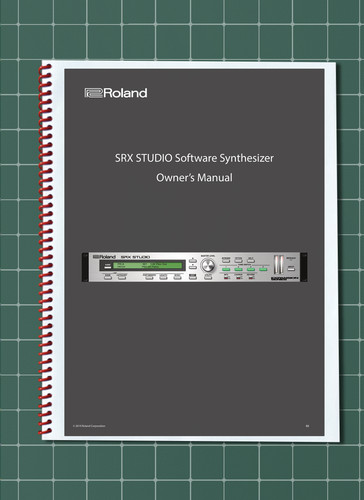Image resolution: width=364 pixels, height=500 pixels.
Task: Click the "SRX STUDIO Software Synthesizer" title
Action: click(194, 158)
